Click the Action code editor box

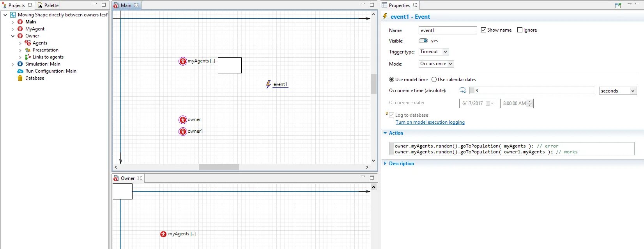pos(511,149)
